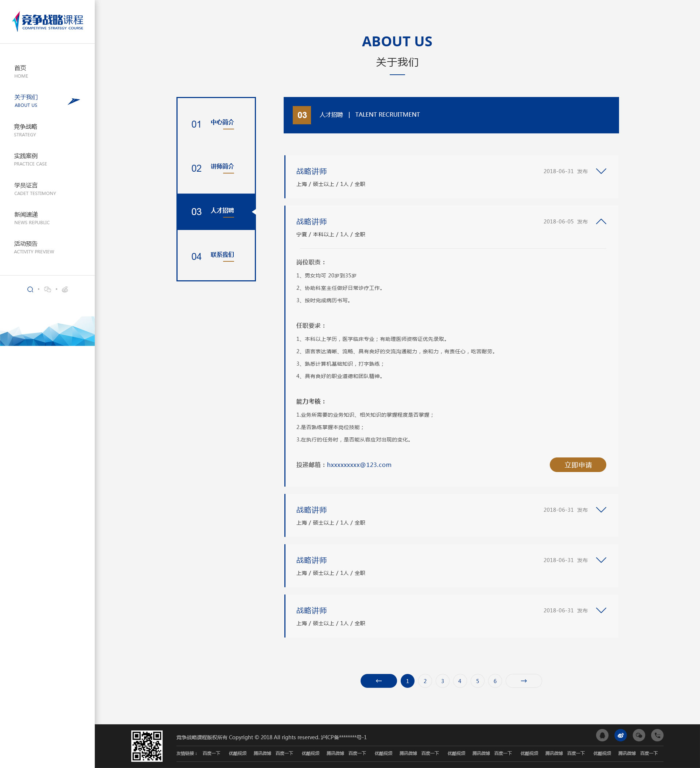Click the hxxxxxxxxx@123.com email link
The image size is (700, 768).
pyautogui.click(x=359, y=464)
